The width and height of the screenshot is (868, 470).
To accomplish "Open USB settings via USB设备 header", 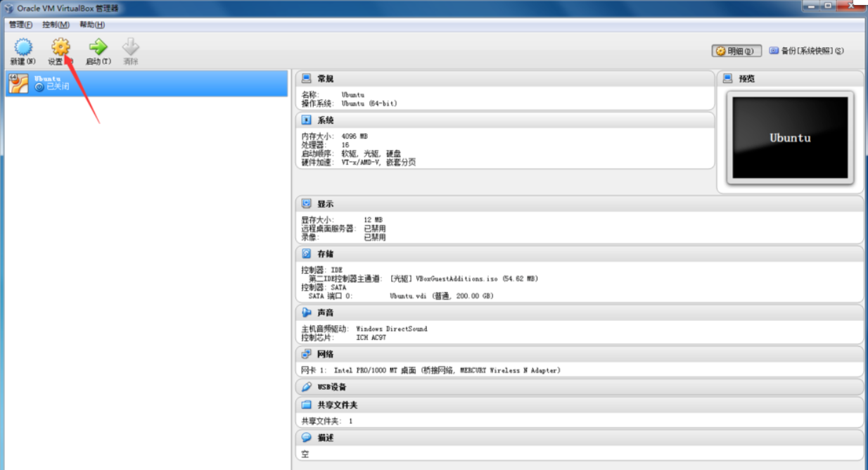I will pyautogui.click(x=332, y=387).
